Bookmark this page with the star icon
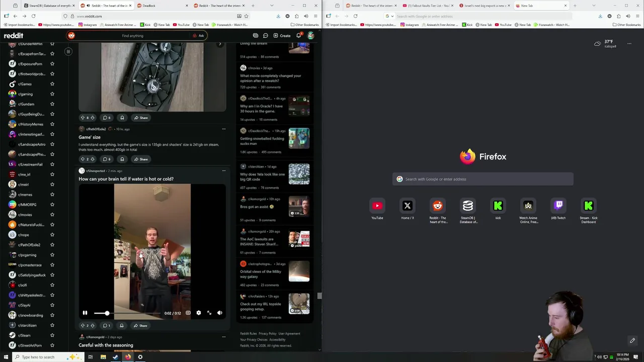Screen dimensions: 644x362 246,16
